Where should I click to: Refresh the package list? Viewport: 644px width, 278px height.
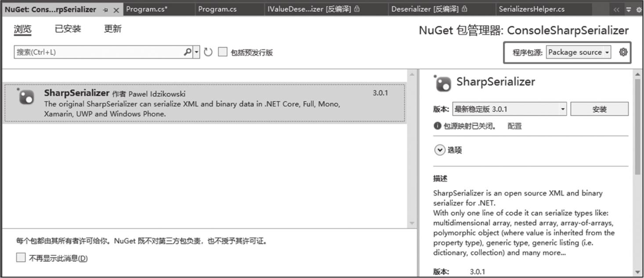point(208,52)
